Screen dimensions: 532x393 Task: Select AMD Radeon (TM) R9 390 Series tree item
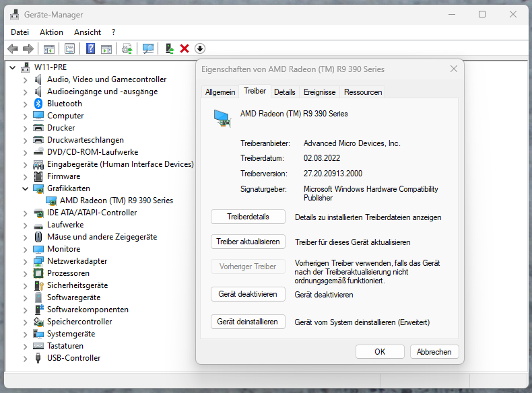117,201
